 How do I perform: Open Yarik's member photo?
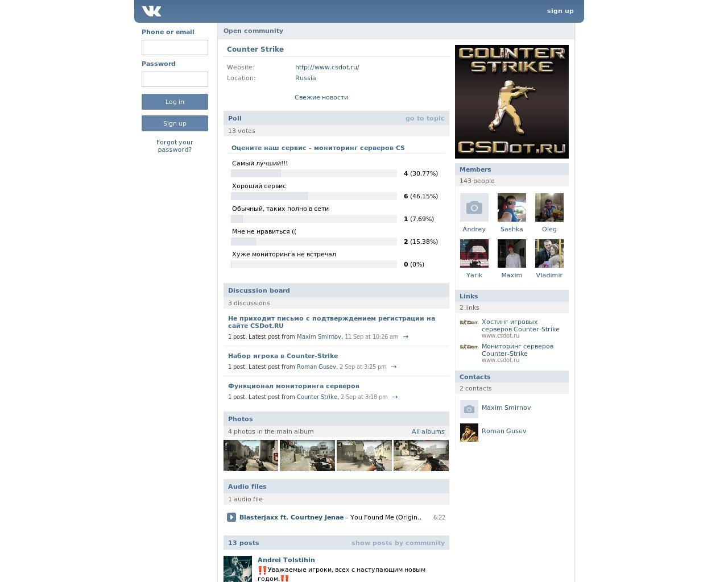[474, 253]
